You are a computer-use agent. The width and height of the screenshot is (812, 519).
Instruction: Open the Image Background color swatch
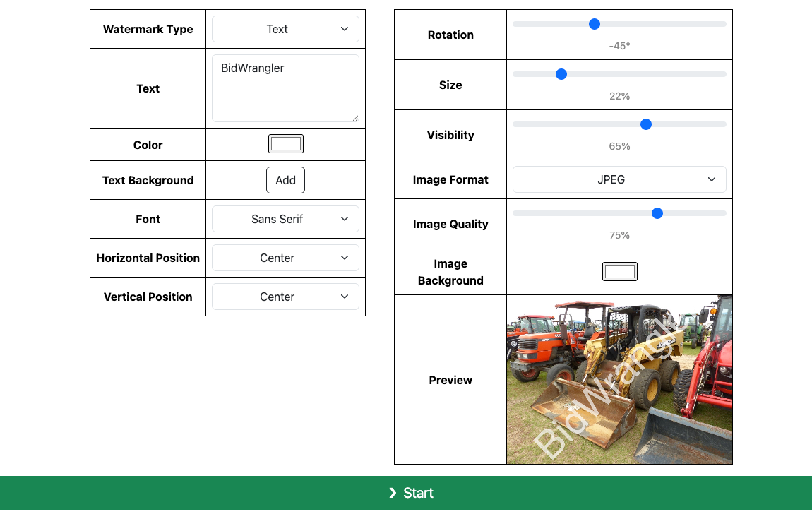[x=619, y=271]
